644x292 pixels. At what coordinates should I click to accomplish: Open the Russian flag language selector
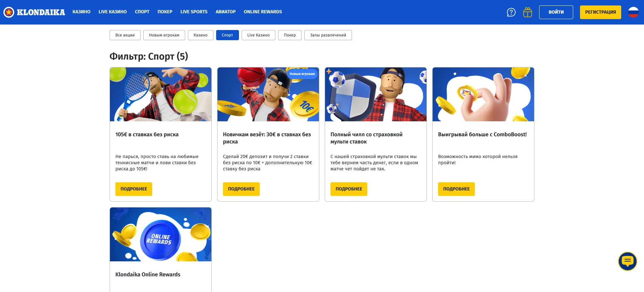(x=633, y=12)
